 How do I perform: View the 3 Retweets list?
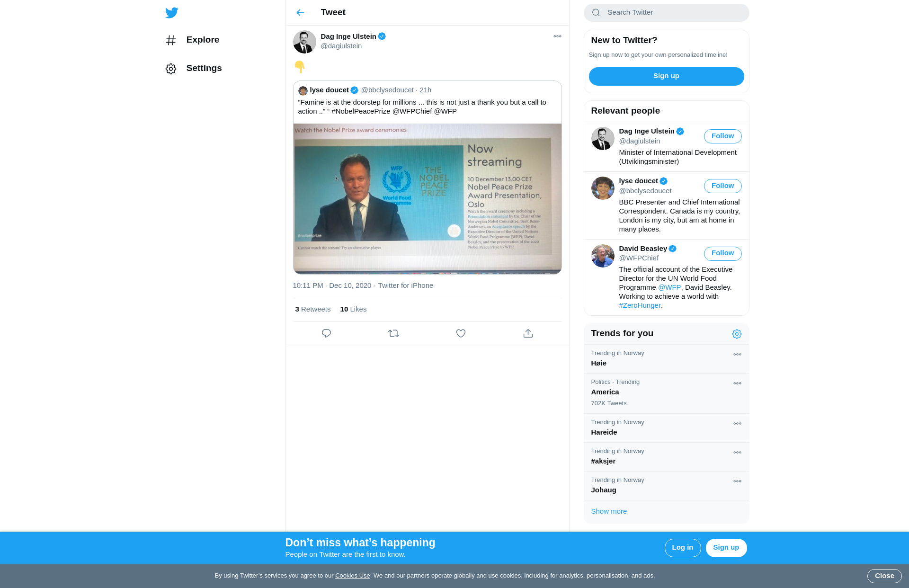(312, 309)
